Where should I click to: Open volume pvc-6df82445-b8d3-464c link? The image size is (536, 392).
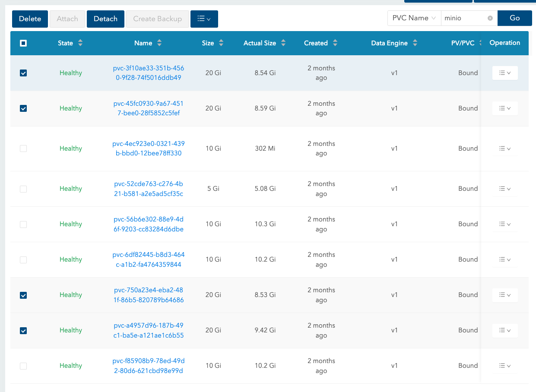(149, 259)
